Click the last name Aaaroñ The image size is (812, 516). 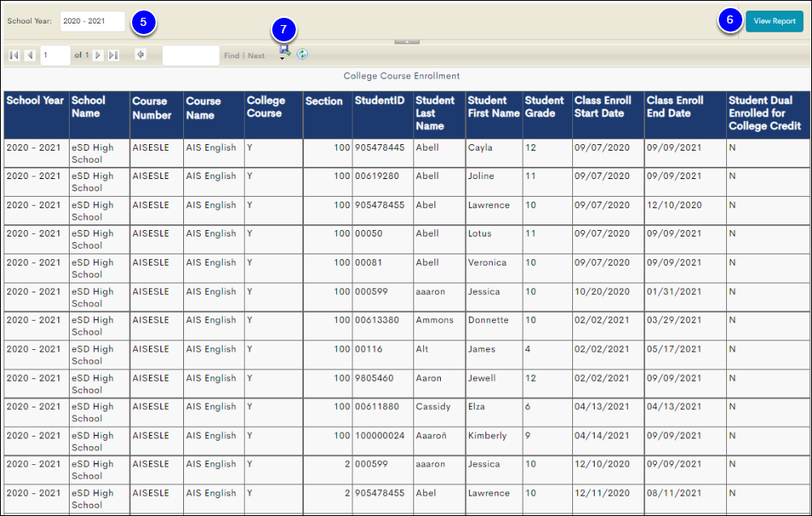click(x=431, y=435)
